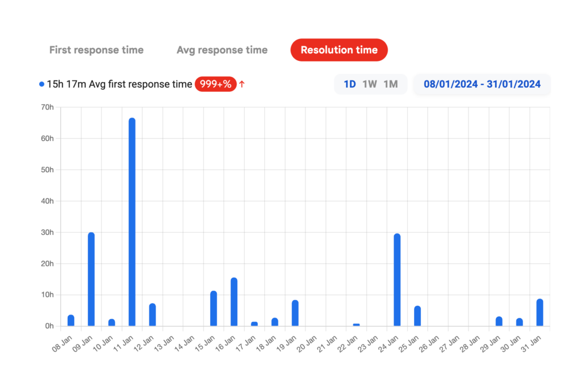The width and height of the screenshot is (588, 392).
Task: Click the 19 Jan bar
Action: (x=295, y=313)
